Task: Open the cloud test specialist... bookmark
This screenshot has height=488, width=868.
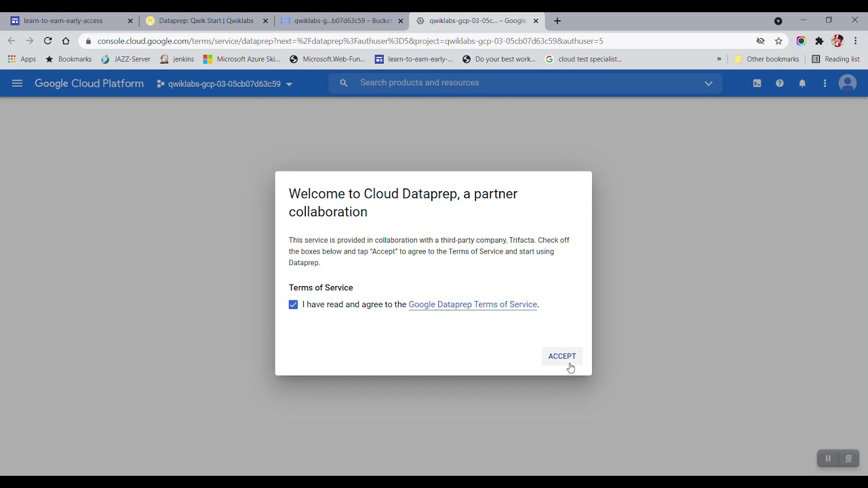Action: (584, 59)
